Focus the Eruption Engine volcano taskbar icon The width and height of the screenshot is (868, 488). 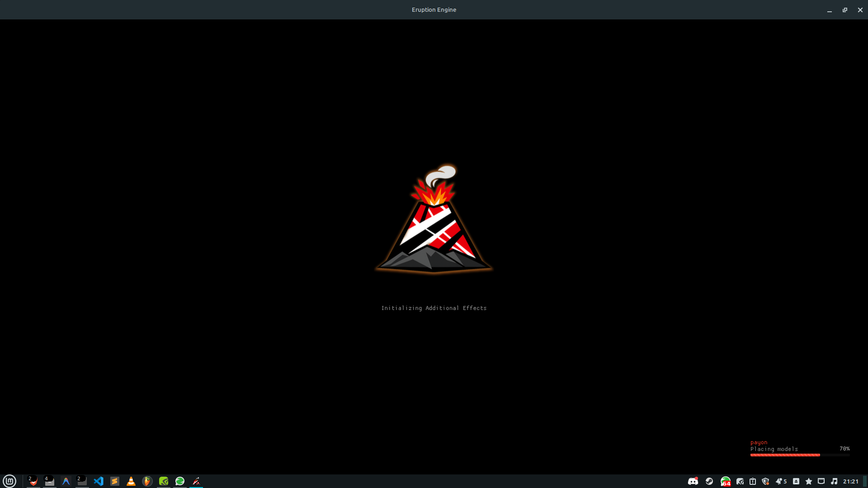pos(196,481)
